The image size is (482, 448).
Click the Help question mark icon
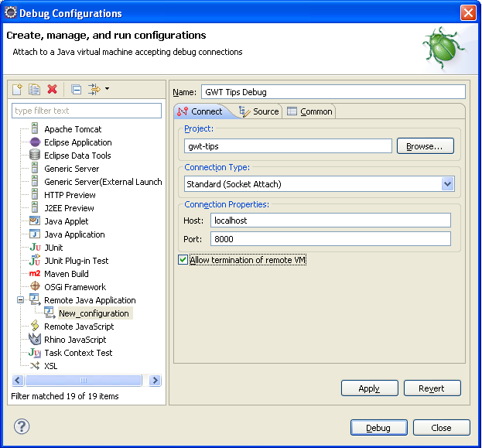(22, 426)
